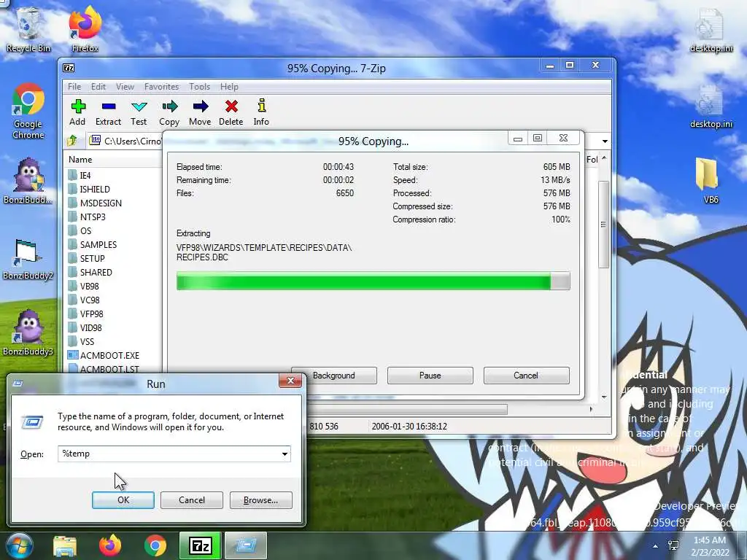This screenshot has width=747, height=560.
Task: Click Browse in the Run dialog
Action: pyautogui.click(x=260, y=500)
